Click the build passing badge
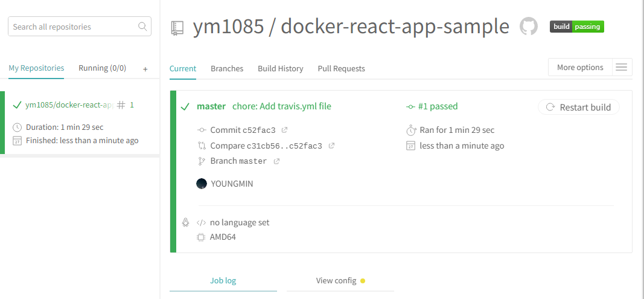Screen dimensions: 644x299 [576, 27]
